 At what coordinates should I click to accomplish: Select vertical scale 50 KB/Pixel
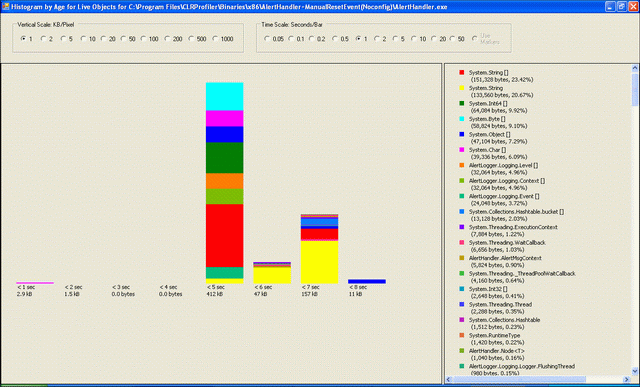tap(124, 39)
